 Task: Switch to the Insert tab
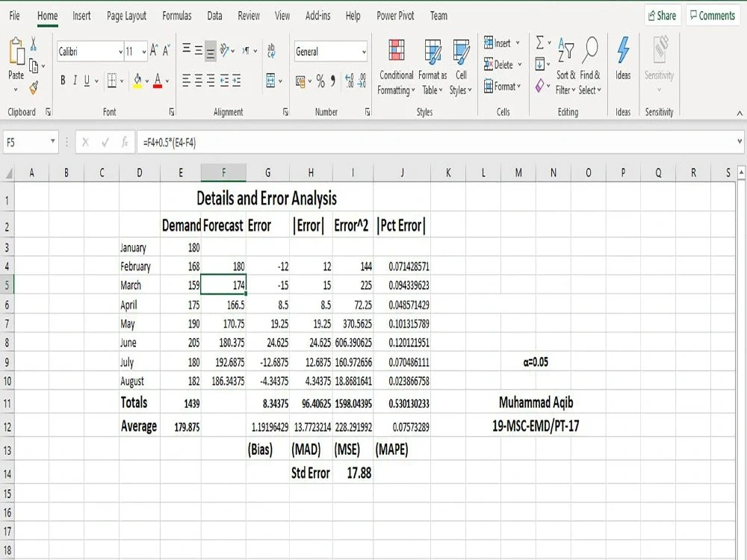(81, 16)
